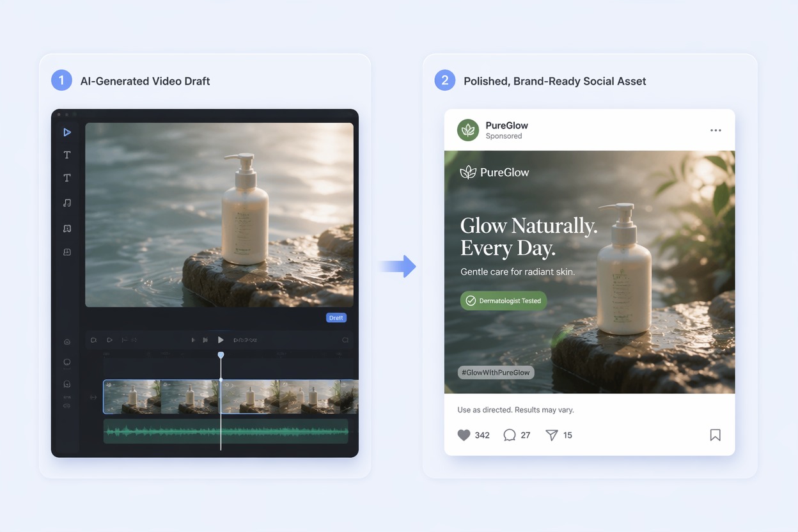Screen dimensions: 798x532
Task: Pick the T text tool just above the music note
Action: pyautogui.click(x=67, y=178)
